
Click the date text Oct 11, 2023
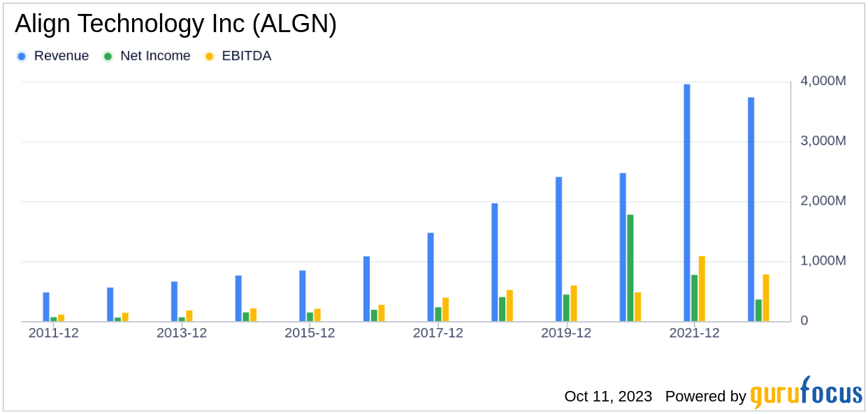(608, 397)
